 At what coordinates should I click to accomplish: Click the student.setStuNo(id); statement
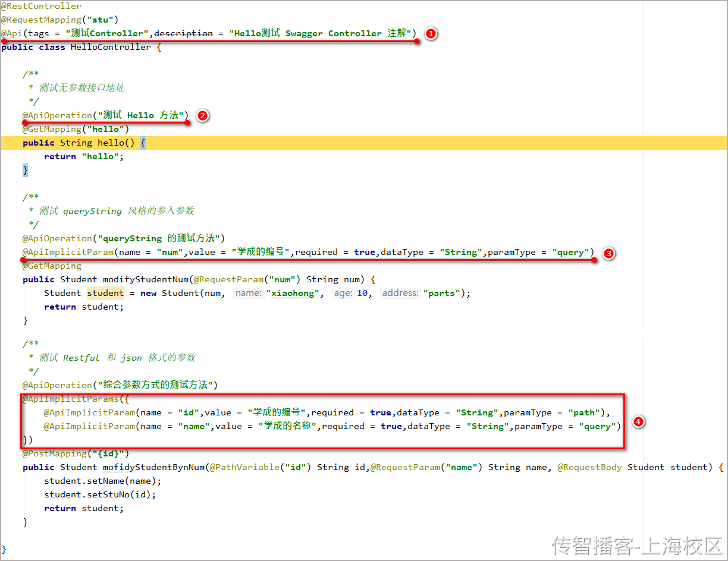point(100,494)
